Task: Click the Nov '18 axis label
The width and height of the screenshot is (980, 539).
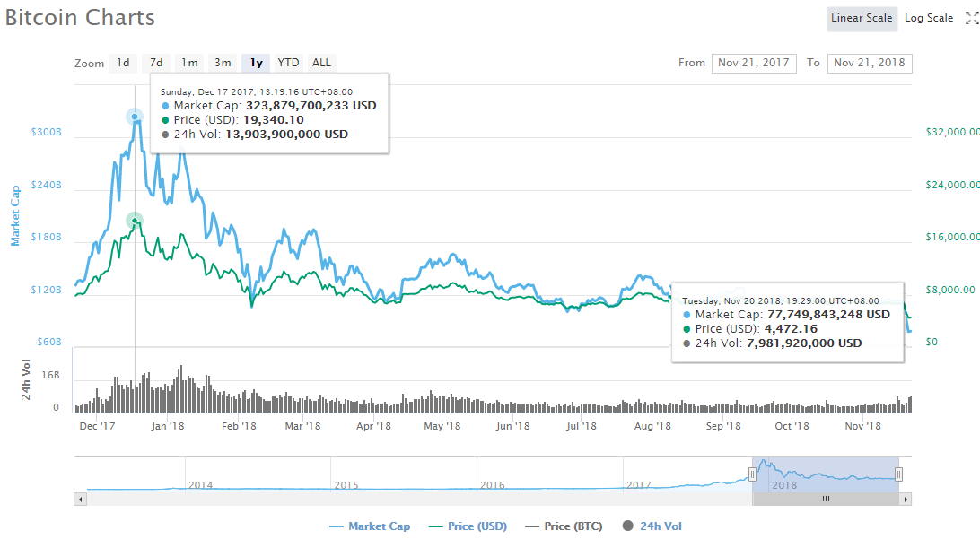Action: pos(863,427)
